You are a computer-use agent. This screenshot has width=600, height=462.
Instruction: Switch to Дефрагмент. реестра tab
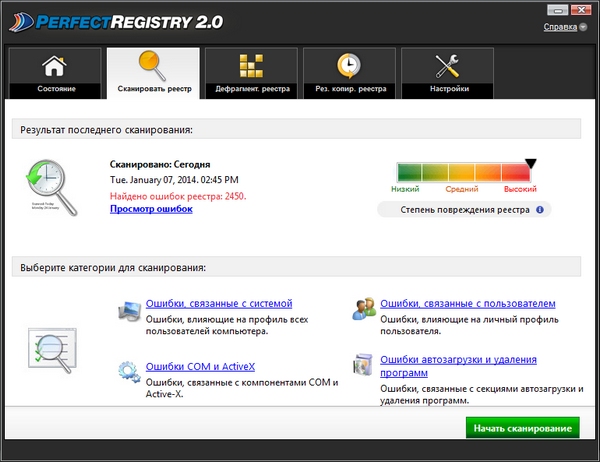click(x=251, y=73)
